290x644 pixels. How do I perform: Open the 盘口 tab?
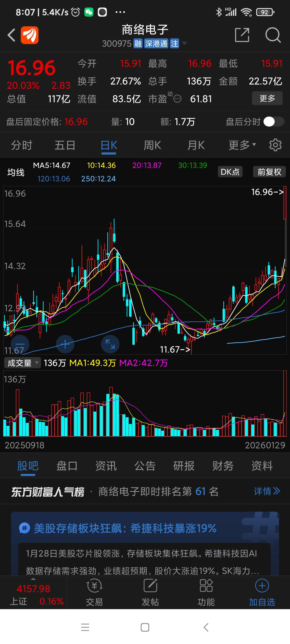tap(67, 466)
